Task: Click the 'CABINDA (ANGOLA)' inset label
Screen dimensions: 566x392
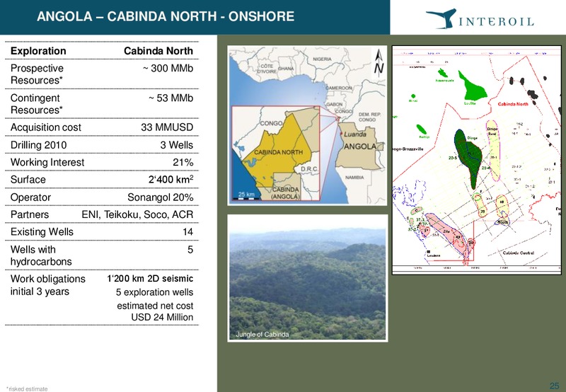Action: 286,193
